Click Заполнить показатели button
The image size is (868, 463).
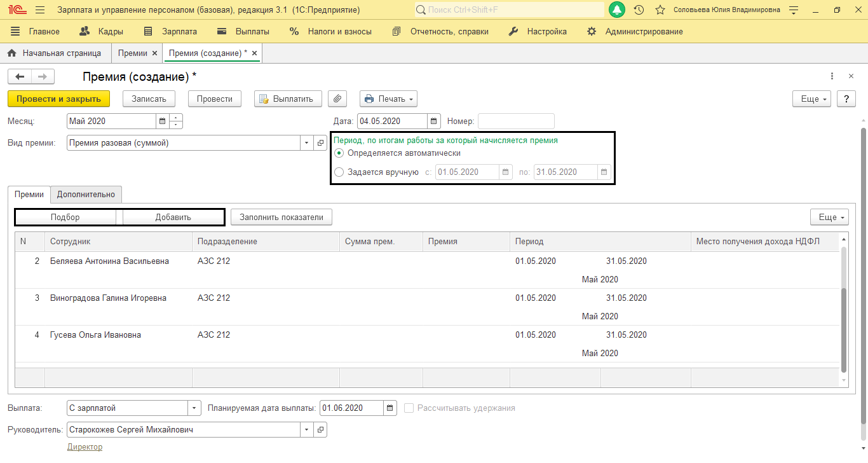[281, 217]
